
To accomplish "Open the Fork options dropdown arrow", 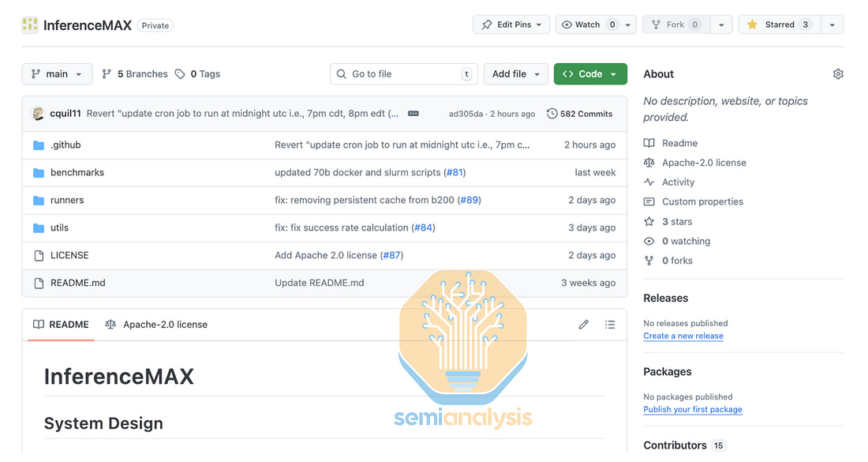I will [721, 25].
